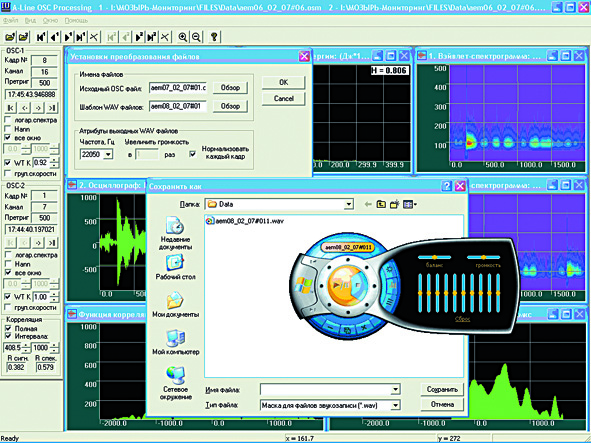Click the Шаблон WAV файлов text field
The image size is (591, 443).
tap(178, 106)
